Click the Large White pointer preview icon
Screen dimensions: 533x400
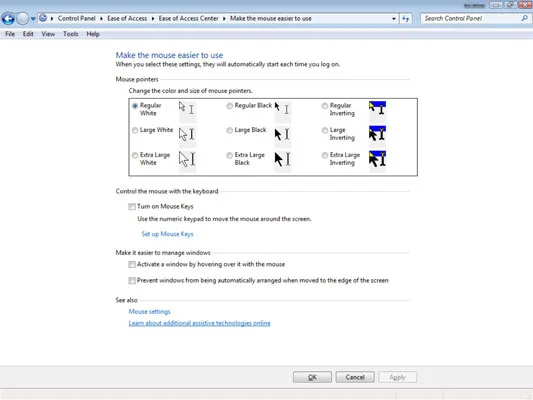[187, 134]
